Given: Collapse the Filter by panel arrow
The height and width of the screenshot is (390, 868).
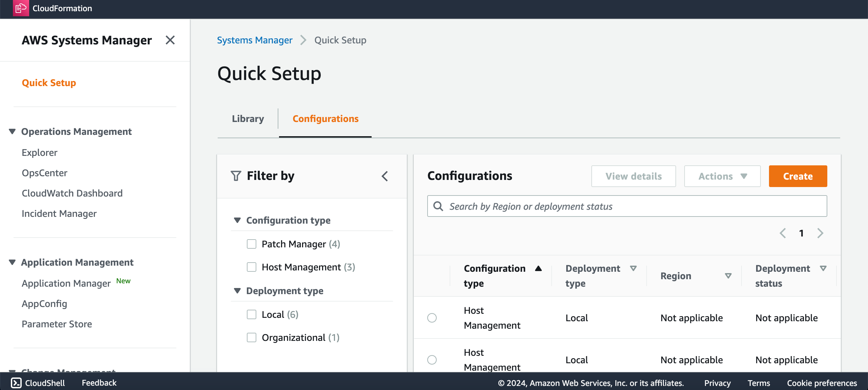Looking at the screenshot, I should point(385,176).
